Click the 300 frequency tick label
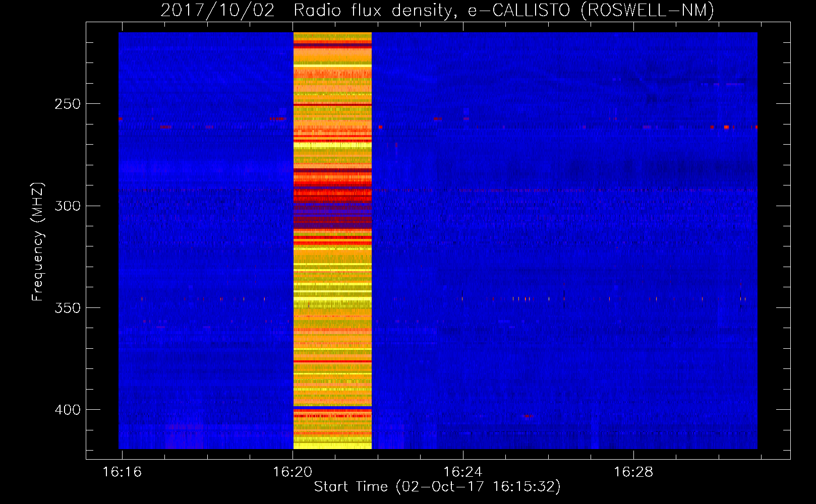Screen dimensions: 816x504 pos(68,206)
